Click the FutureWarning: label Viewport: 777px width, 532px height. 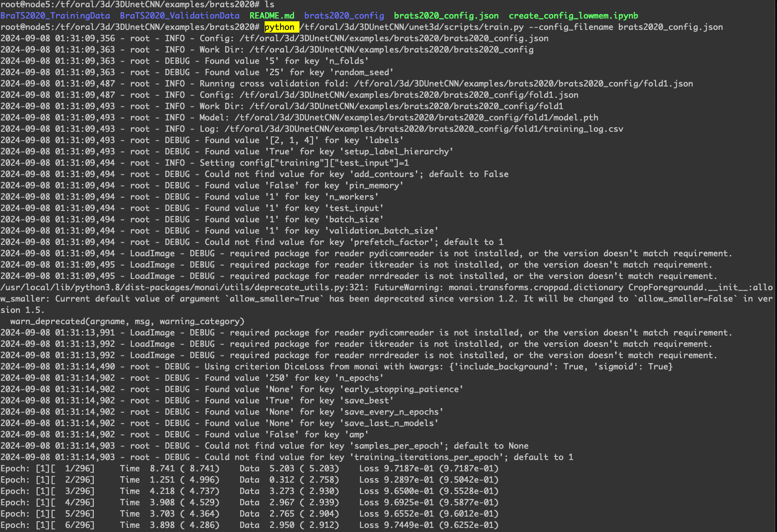[x=409, y=288]
